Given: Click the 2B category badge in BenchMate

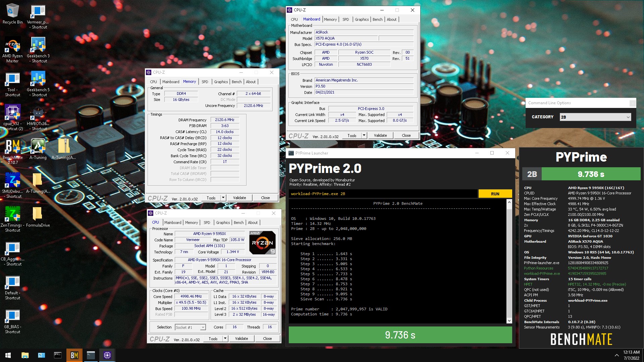Looking at the screenshot, I should click(532, 174).
